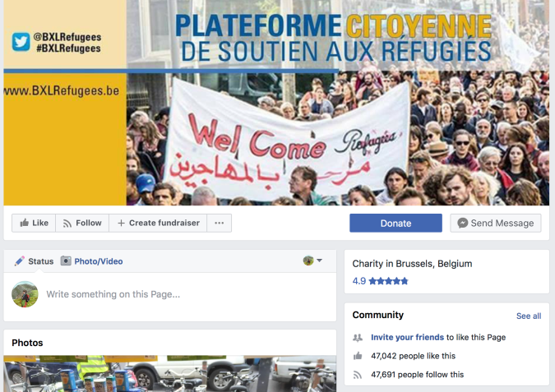Click the 4.9 rating score
This screenshot has width=555, height=392.
358,281
